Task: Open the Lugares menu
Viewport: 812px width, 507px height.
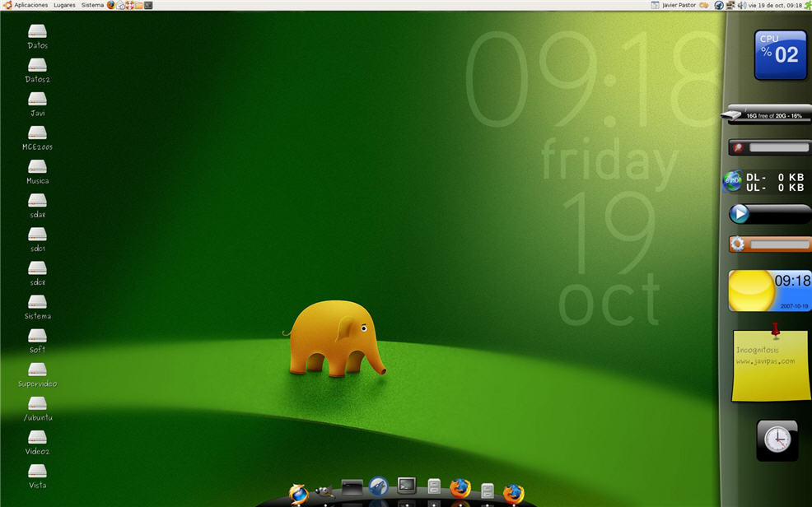Action: (x=65, y=5)
